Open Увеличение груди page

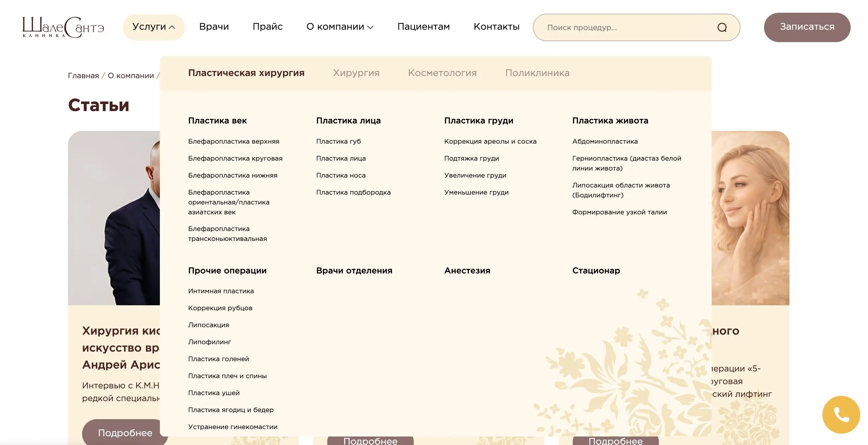tap(475, 175)
